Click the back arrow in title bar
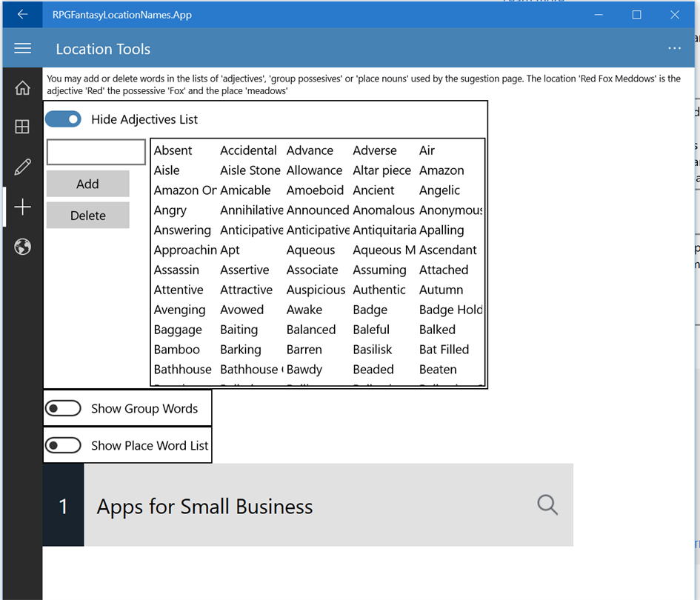 (22, 14)
